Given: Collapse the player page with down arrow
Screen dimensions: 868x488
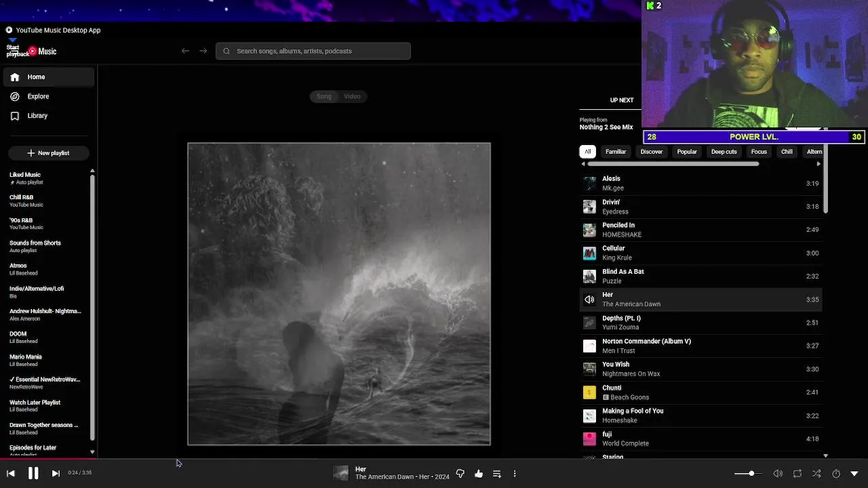Looking at the screenshot, I should (x=854, y=474).
